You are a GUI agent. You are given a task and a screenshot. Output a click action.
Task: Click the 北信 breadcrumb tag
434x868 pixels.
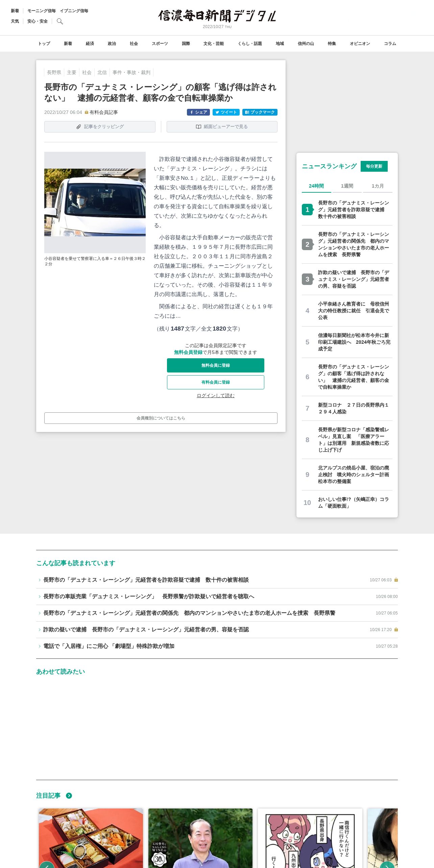click(x=102, y=72)
